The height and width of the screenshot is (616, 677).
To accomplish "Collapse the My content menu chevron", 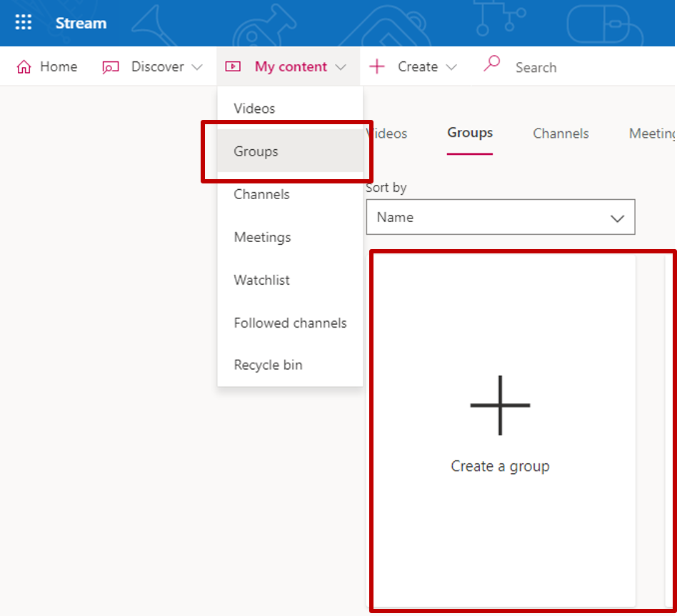I will [x=341, y=67].
